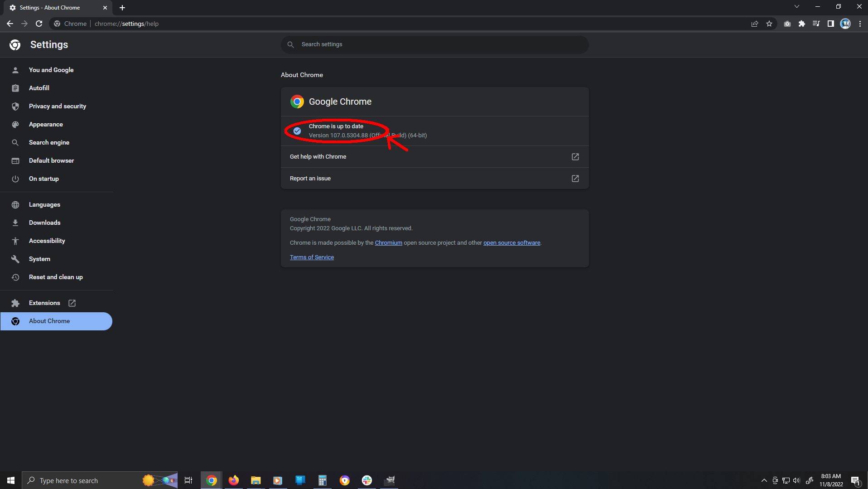868x489 pixels.
Task: Click the taskbar Type here to search box
Action: coord(100,480)
